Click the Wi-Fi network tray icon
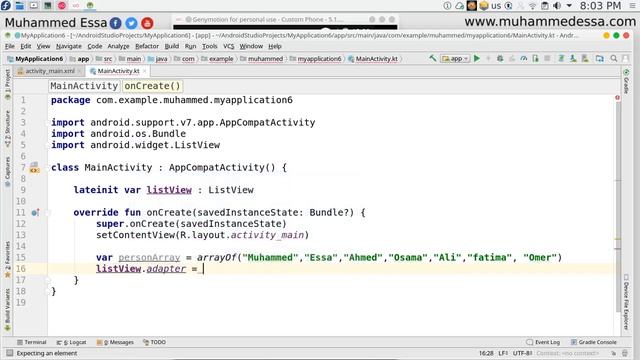 [533, 6]
